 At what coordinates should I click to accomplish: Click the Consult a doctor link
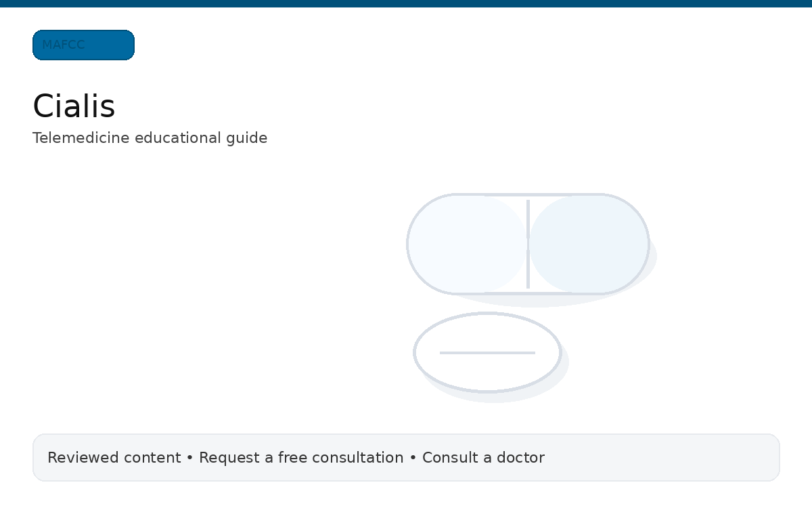click(483, 458)
